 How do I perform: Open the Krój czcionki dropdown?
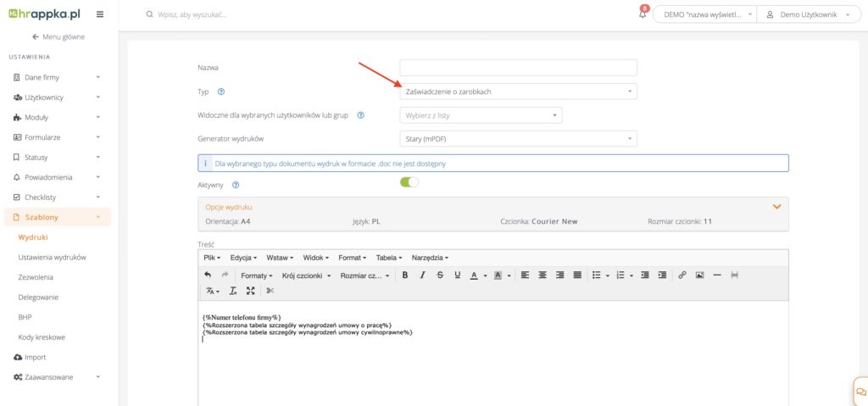click(303, 275)
